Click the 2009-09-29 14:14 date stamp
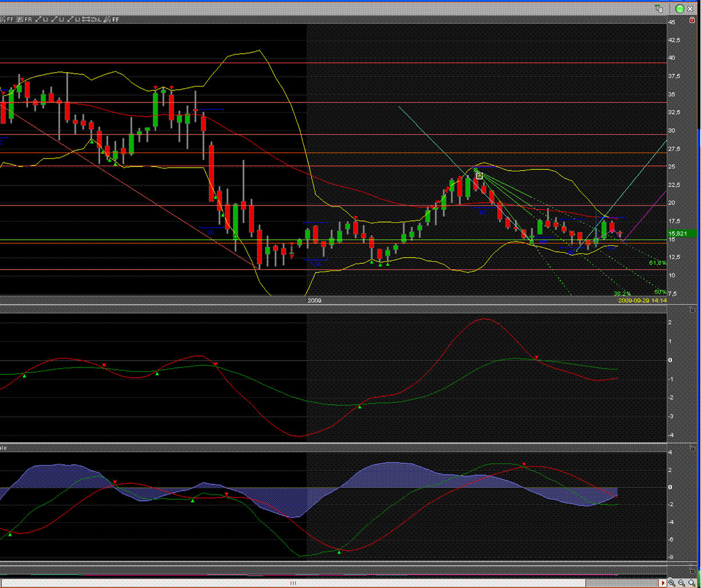This screenshot has height=588, width=701. pyautogui.click(x=642, y=300)
